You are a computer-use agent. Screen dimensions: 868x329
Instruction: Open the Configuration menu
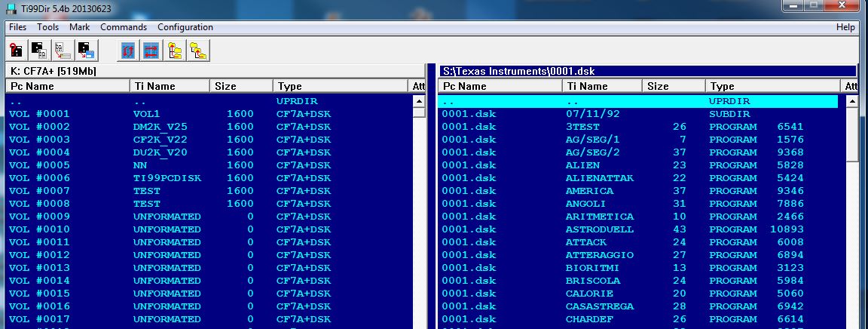coord(185,27)
